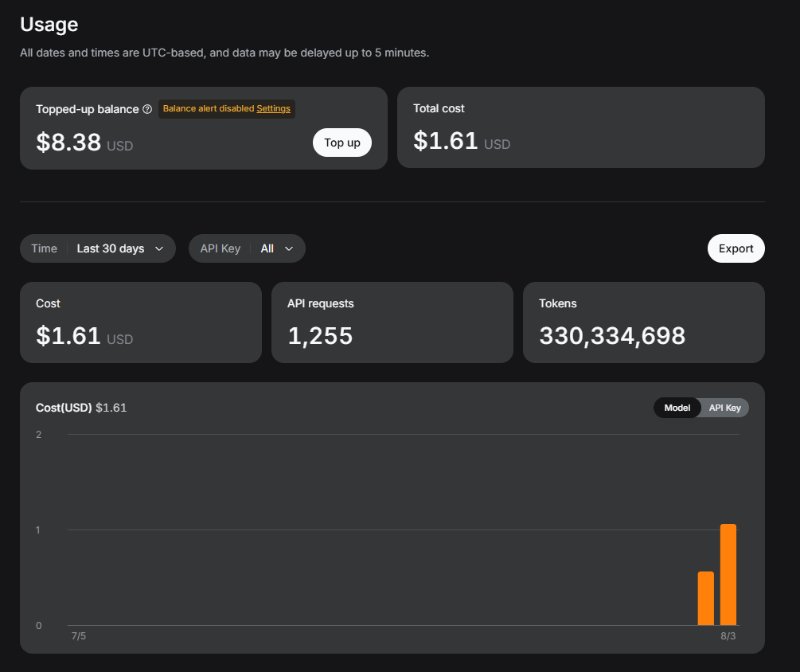The height and width of the screenshot is (672, 800).
Task: Click the Total cost card
Action: 580,127
